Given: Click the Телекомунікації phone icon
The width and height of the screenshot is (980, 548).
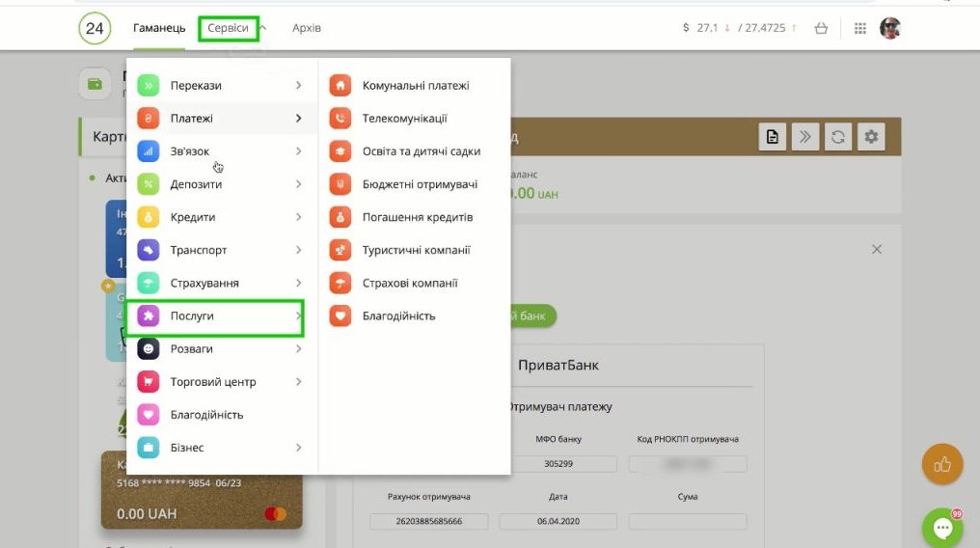Looking at the screenshot, I should 340,119.
